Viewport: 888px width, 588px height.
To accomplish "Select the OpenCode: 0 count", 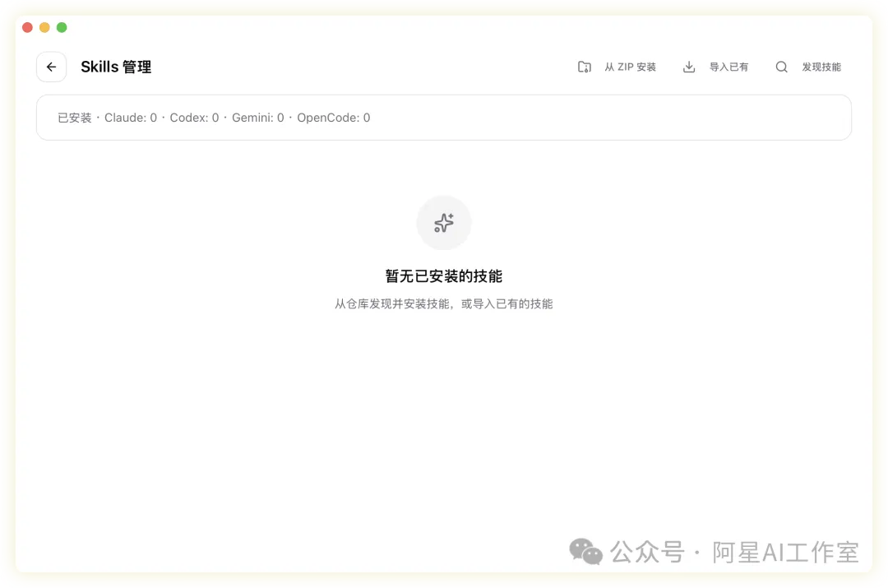I will (333, 118).
